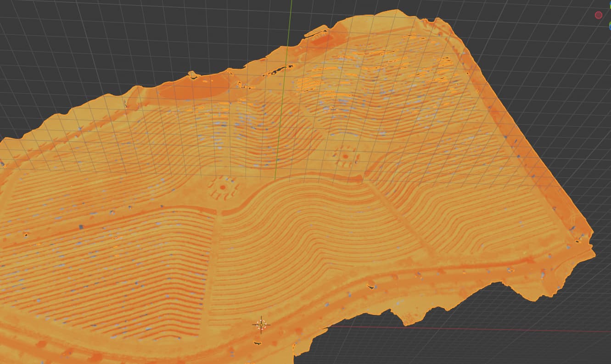Click the green Y axis gizmo handle
The height and width of the screenshot is (364, 611).
610,6
